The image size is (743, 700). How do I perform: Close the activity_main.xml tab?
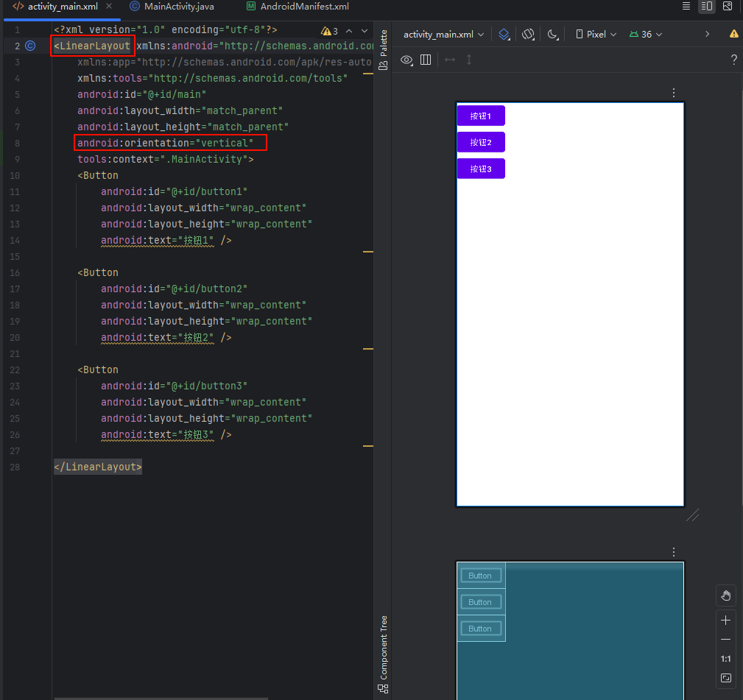click(109, 6)
